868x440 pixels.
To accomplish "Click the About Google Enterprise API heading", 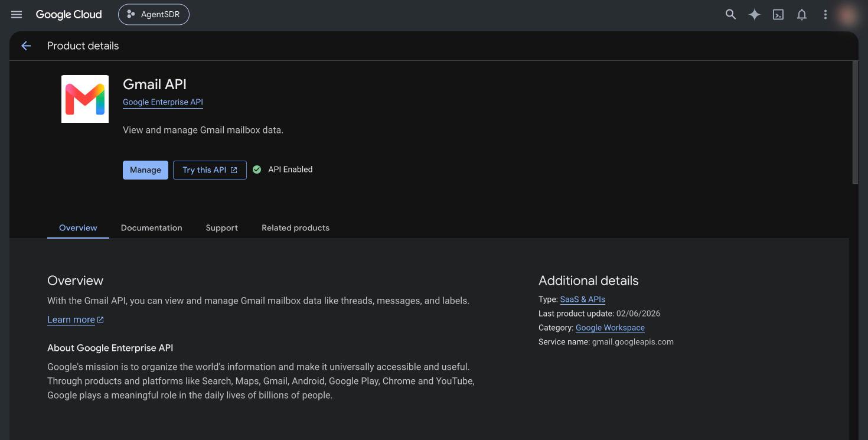I will (110, 348).
